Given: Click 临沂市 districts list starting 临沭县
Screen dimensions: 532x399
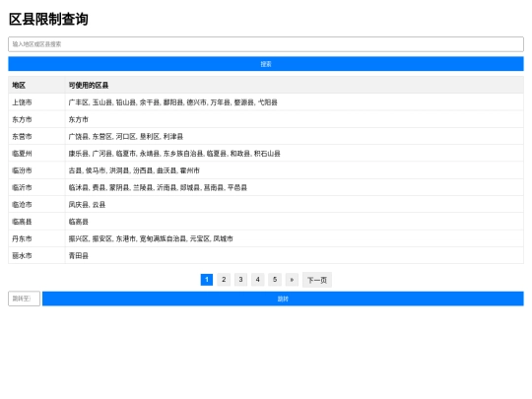Looking at the screenshot, I should [295, 187].
